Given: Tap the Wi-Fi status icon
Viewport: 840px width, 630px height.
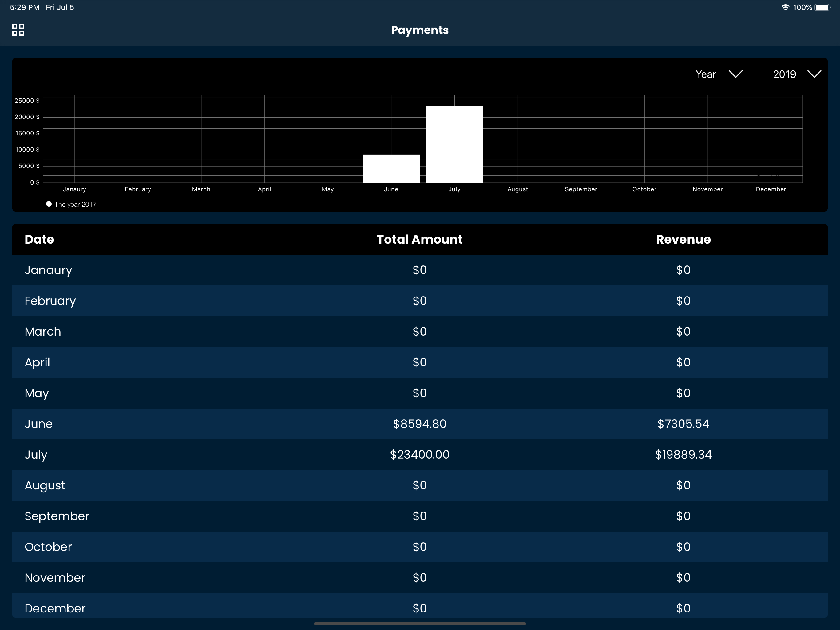Looking at the screenshot, I should pos(785,7).
